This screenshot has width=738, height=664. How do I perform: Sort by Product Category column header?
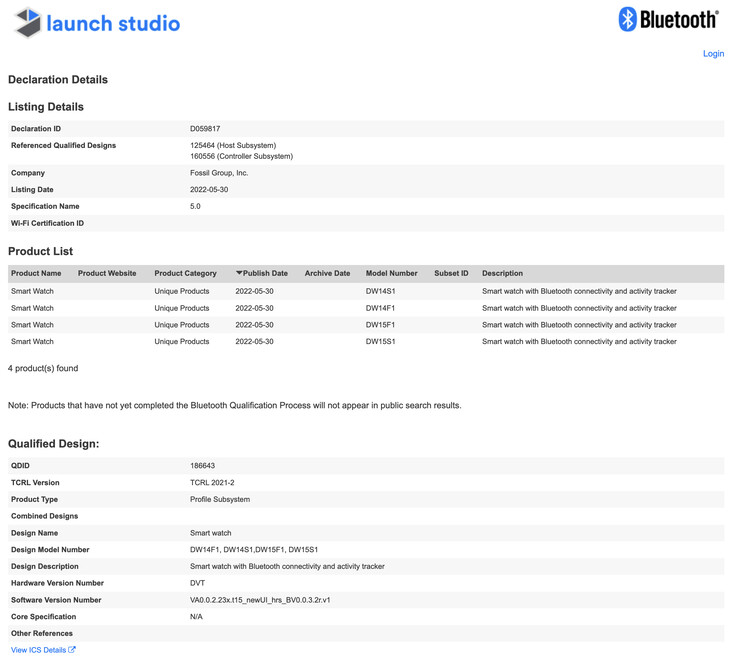click(185, 273)
